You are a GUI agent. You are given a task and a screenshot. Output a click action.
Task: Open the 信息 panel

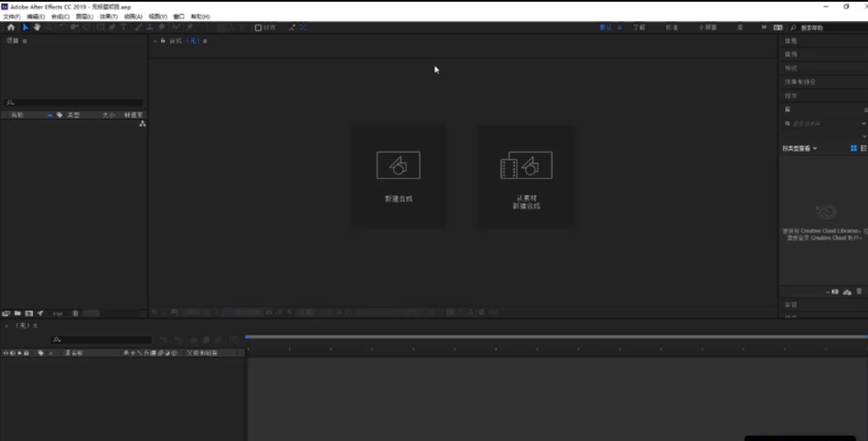790,41
